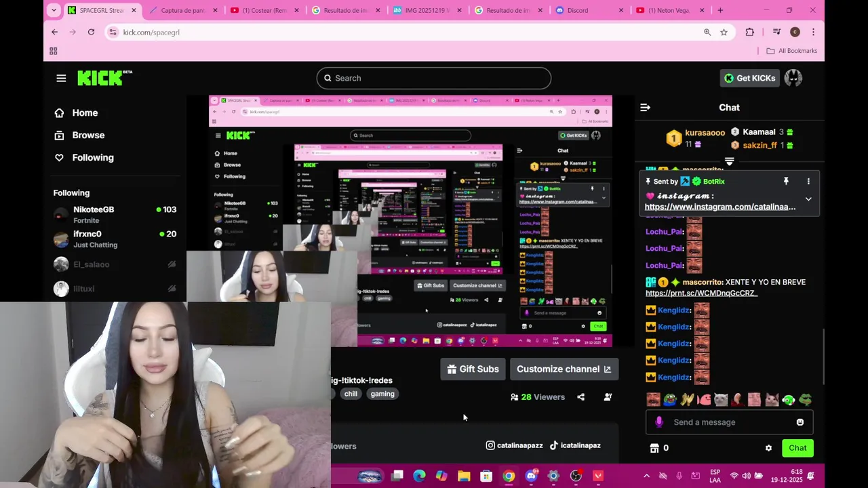Insert the green headphones quick emote
The image size is (868, 488).
789,400
